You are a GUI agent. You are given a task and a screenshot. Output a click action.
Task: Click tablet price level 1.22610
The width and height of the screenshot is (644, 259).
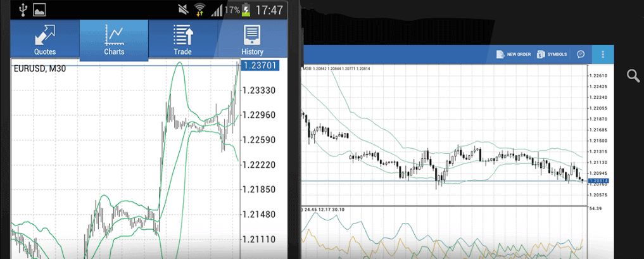(598, 76)
